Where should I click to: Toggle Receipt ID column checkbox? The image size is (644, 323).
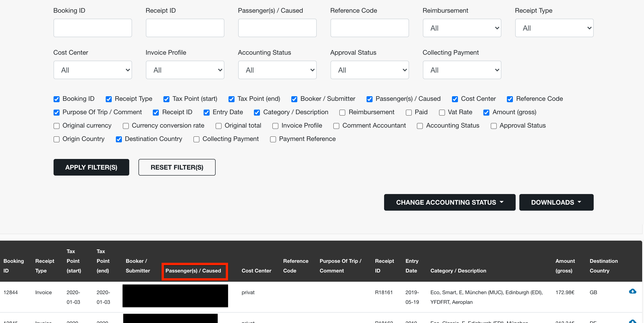pos(156,112)
